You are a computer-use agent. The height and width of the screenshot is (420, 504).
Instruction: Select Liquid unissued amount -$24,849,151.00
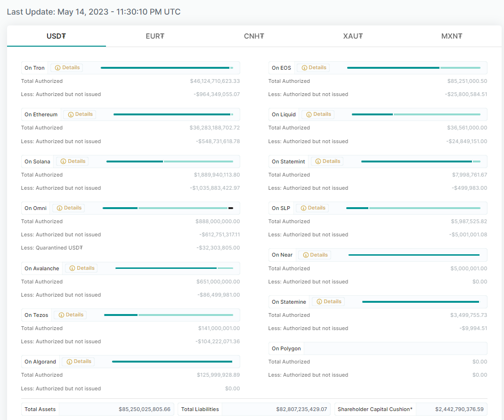[467, 141]
